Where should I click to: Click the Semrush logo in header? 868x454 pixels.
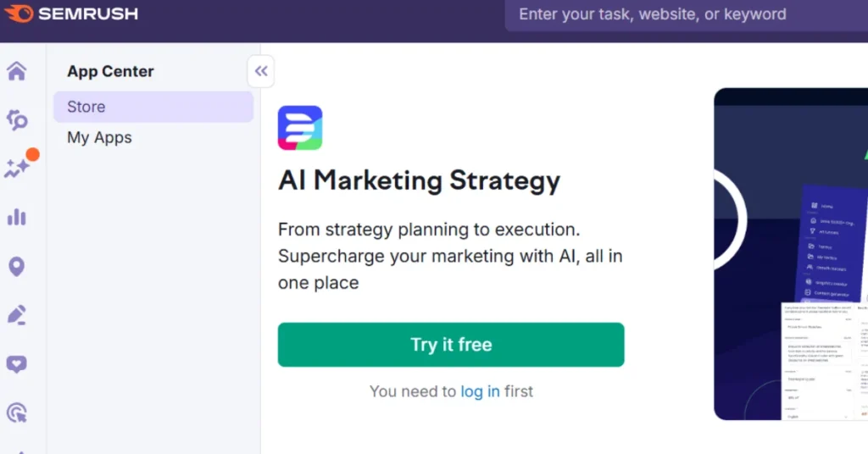point(71,14)
